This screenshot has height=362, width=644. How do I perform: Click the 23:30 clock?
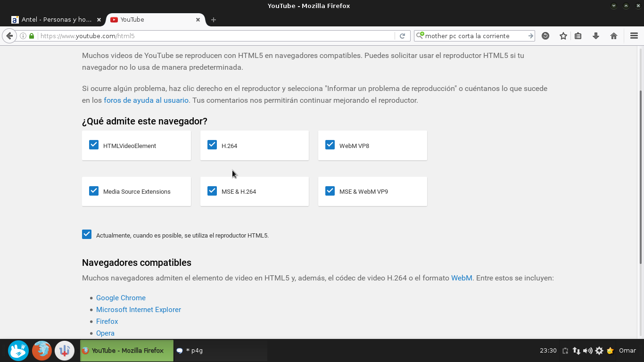(548, 351)
